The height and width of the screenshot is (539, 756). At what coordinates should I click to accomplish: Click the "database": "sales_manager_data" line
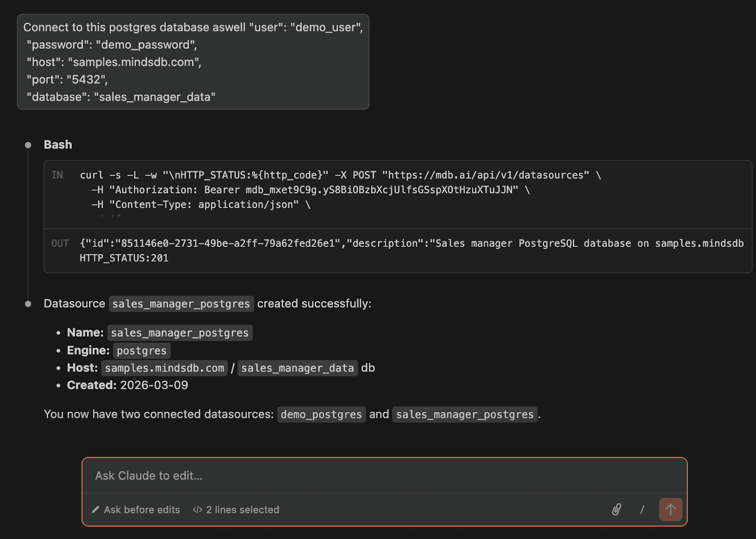(x=121, y=97)
